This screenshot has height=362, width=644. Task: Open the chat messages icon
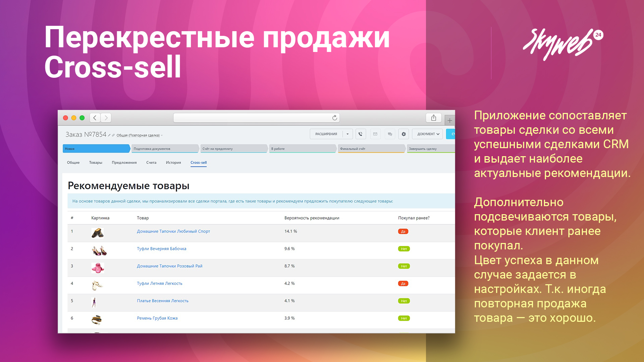tap(390, 134)
